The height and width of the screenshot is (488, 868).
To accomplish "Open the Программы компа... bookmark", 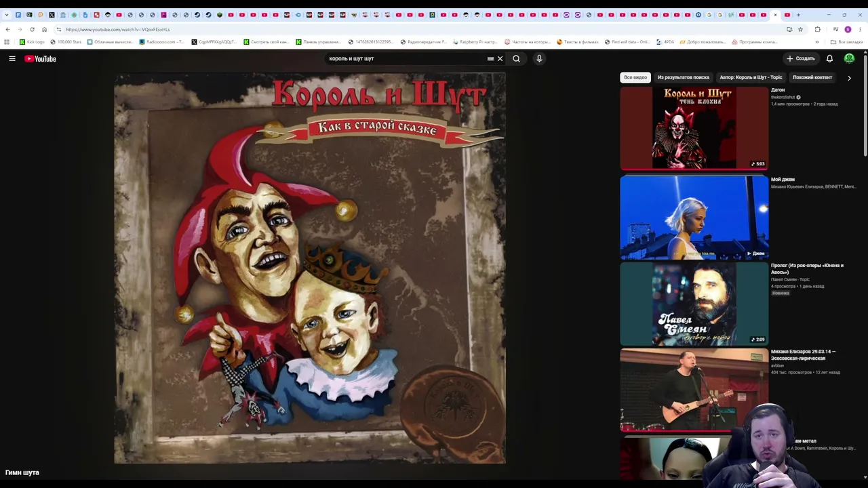I will pos(755,42).
